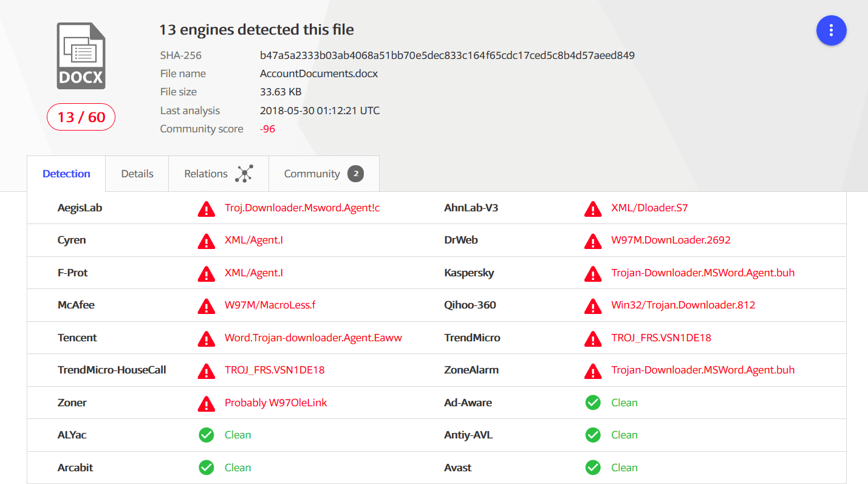Click the Avast engine name
Viewport: 868px width, 484px height.
pos(458,468)
